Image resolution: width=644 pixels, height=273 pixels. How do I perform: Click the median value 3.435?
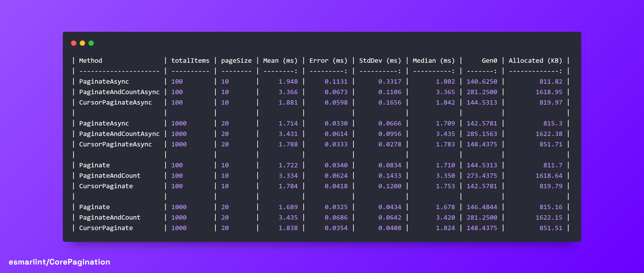445,134
